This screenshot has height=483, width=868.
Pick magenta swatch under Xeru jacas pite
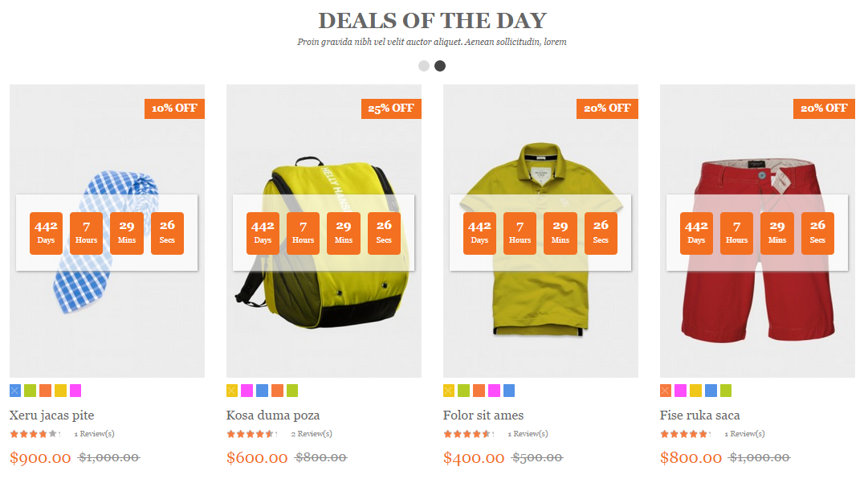(x=75, y=391)
